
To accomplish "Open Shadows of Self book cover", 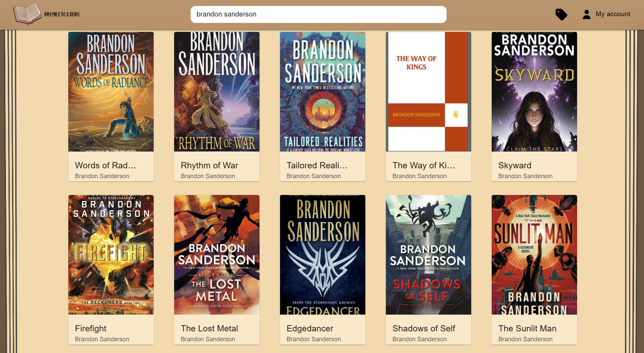I will point(429,255).
